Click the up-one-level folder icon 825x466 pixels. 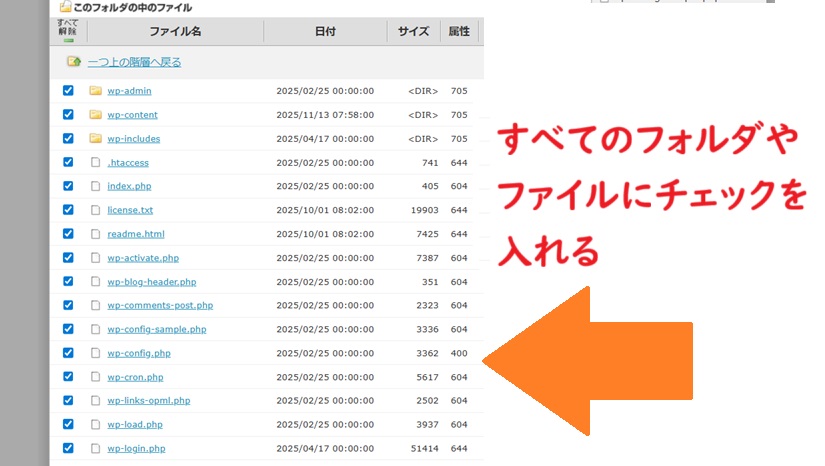(x=74, y=62)
